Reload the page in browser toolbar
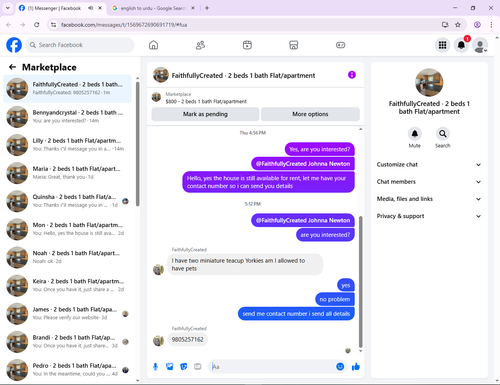Image resolution: width=500 pixels, height=385 pixels. 37,25
